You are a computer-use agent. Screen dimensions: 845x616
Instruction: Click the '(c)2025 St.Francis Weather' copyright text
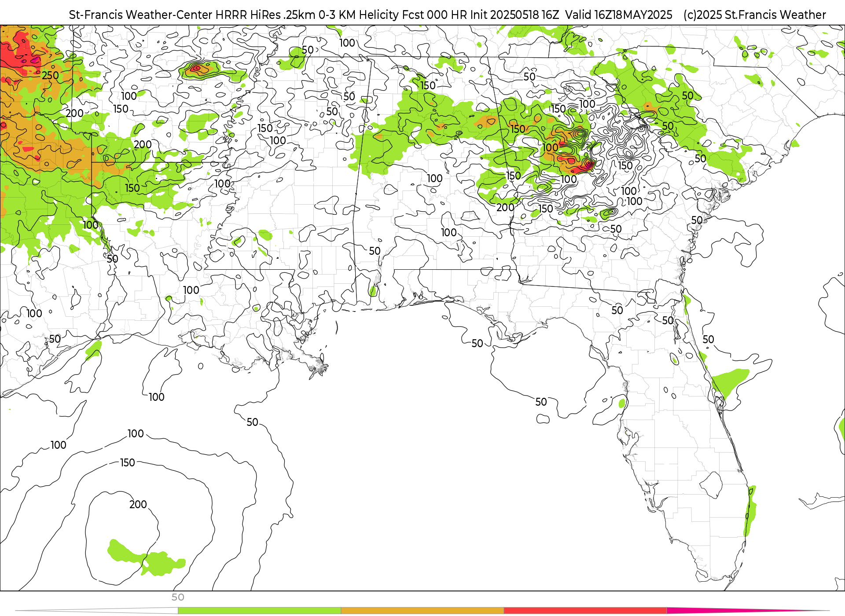pyautogui.click(x=755, y=15)
